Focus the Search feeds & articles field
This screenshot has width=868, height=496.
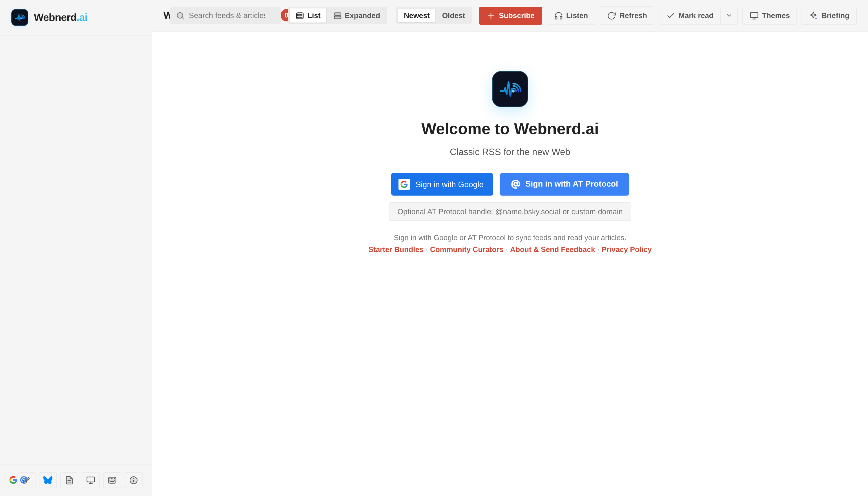click(x=225, y=16)
